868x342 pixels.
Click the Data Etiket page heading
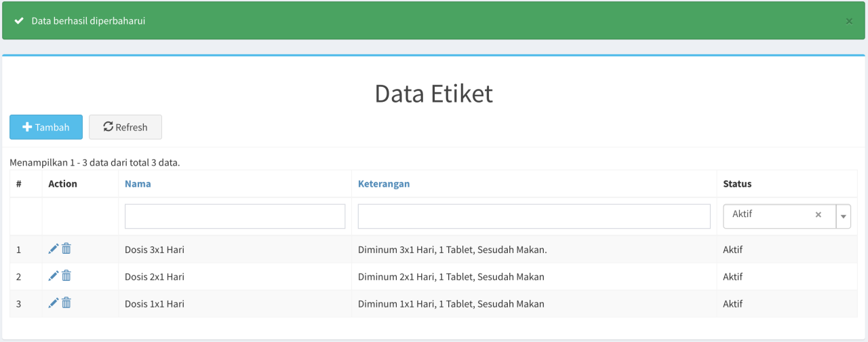coord(433,94)
